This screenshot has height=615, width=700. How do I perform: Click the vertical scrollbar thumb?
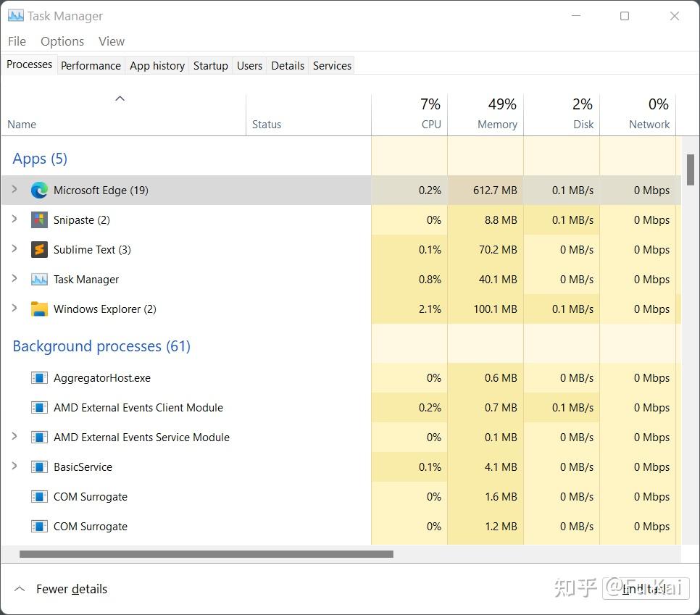[x=691, y=170]
